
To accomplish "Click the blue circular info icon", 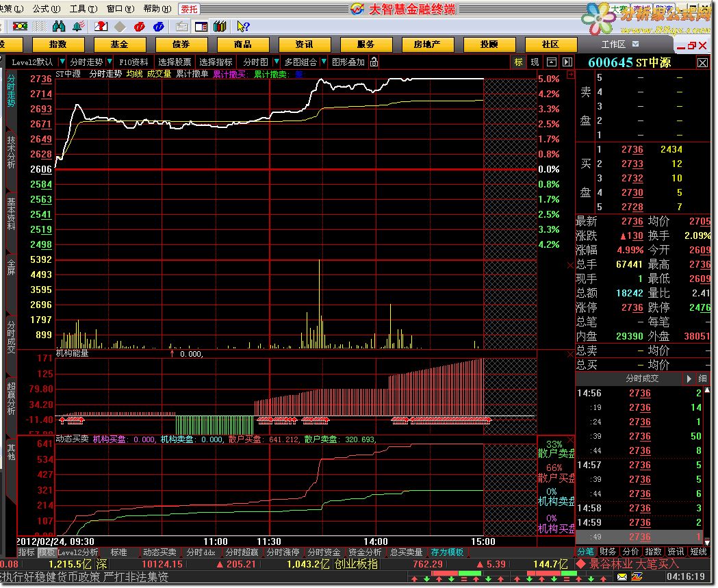I will (x=159, y=27).
